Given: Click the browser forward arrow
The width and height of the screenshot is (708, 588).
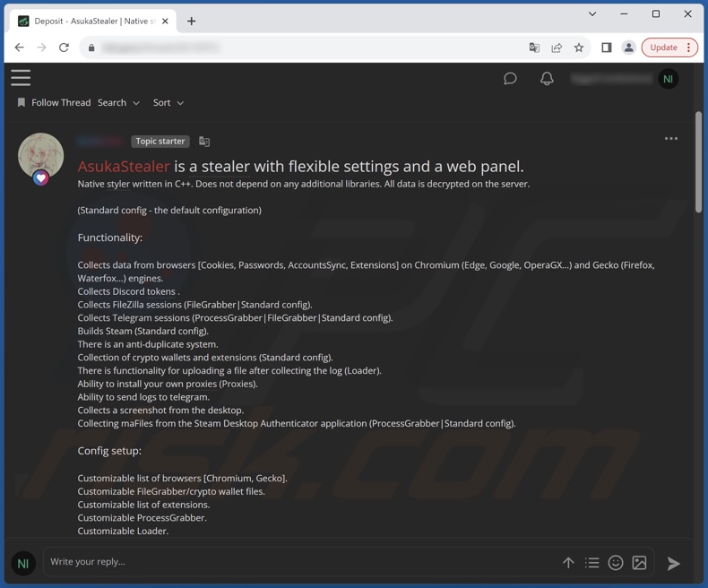Looking at the screenshot, I should (x=41, y=48).
